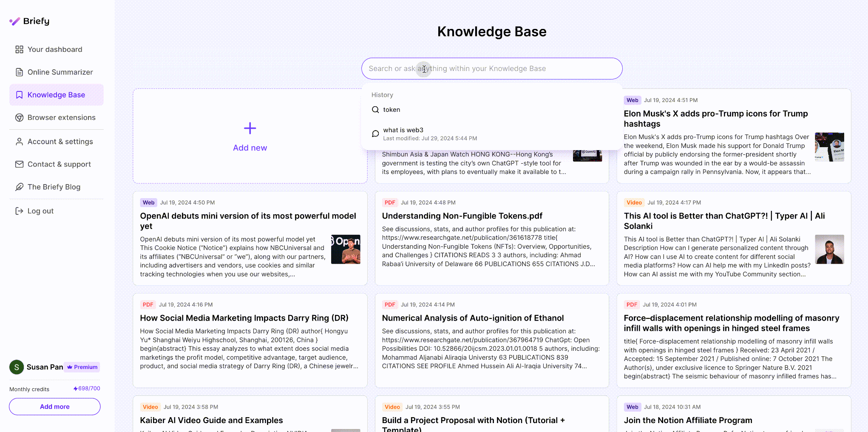Image resolution: width=868 pixels, height=432 pixels.
Task: Open Elon Musk's X pro-Trump icons article
Action: [x=716, y=119]
